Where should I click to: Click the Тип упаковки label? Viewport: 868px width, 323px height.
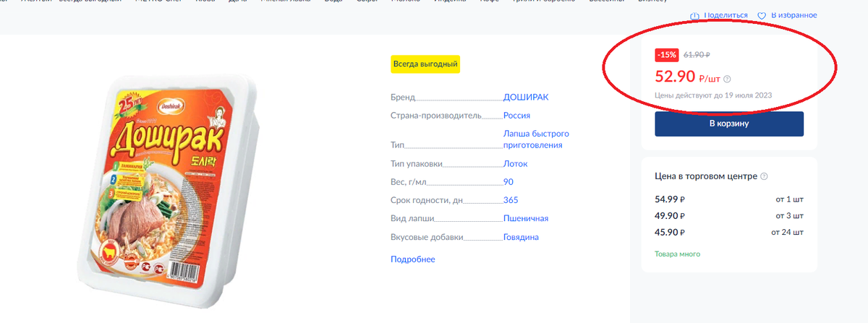click(417, 163)
